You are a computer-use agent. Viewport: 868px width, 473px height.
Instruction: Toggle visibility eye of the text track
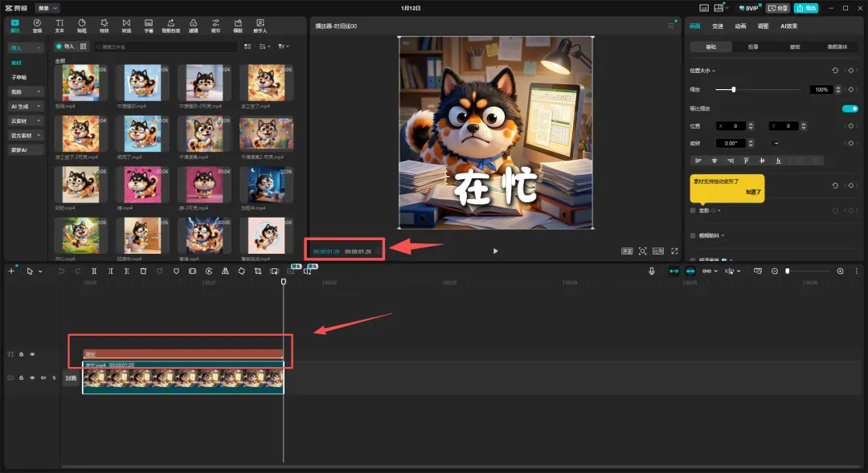pos(32,354)
